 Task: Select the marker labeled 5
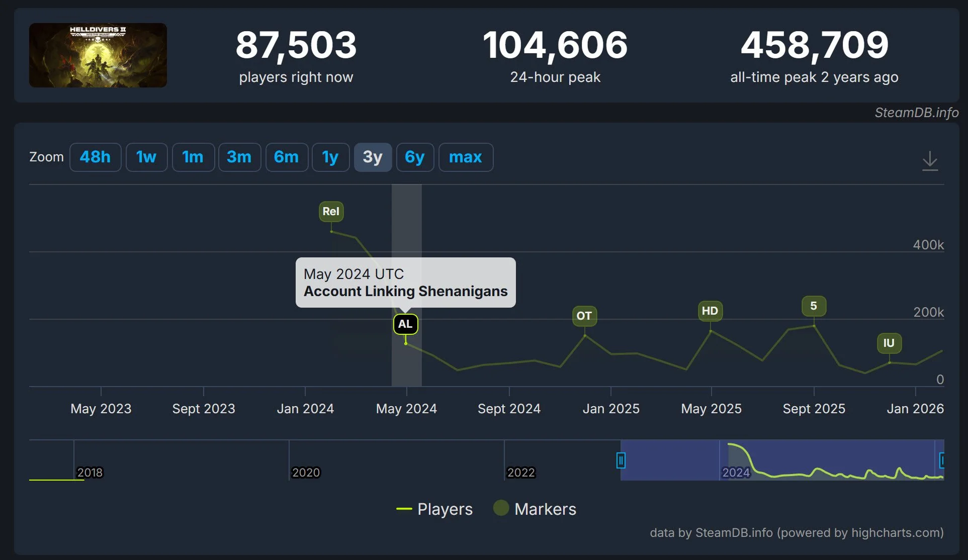click(813, 306)
